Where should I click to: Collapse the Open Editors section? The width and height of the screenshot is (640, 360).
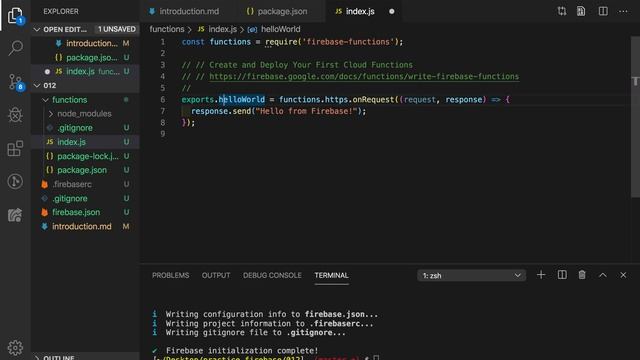[x=37, y=29]
